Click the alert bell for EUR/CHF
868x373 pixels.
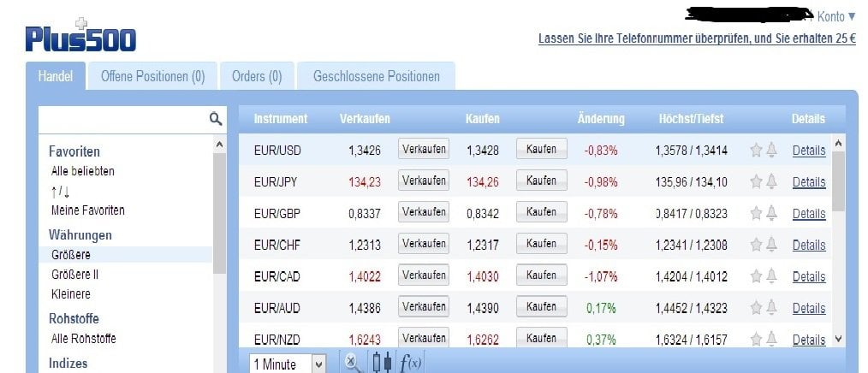(771, 245)
